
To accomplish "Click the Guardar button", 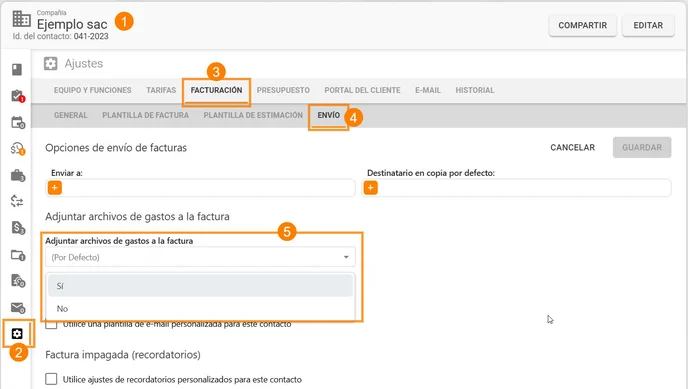I will [642, 147].
